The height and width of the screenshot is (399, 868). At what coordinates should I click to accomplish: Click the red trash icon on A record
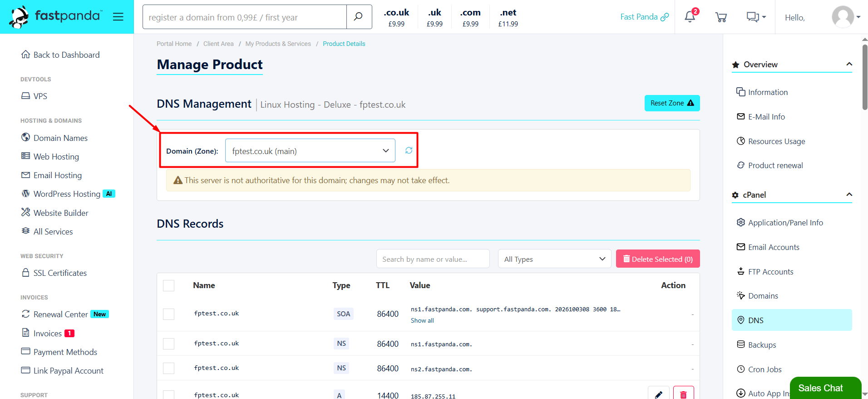pyautogui.click(x=683, y=394)
